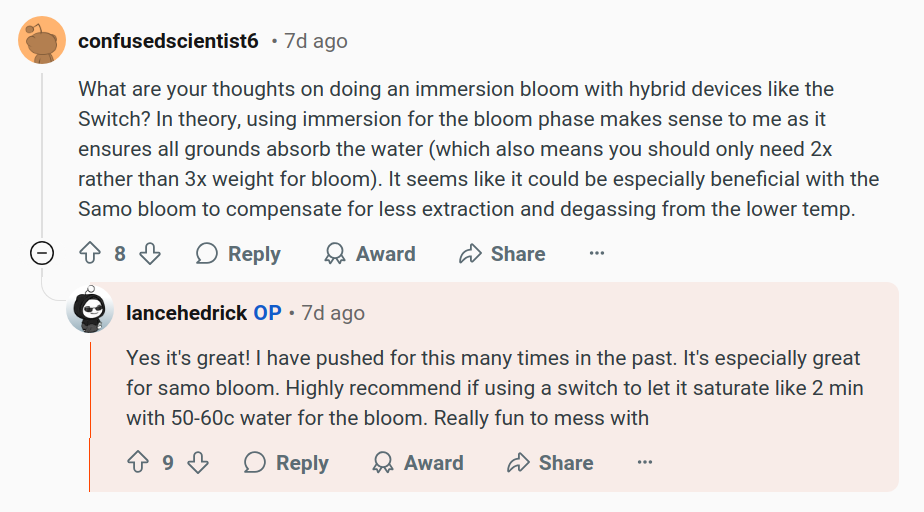Open more options for confusedscientist6's comment

point(597,253)
